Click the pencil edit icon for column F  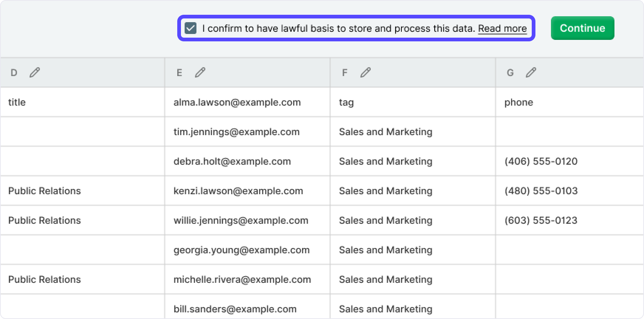tap(366, 72)
